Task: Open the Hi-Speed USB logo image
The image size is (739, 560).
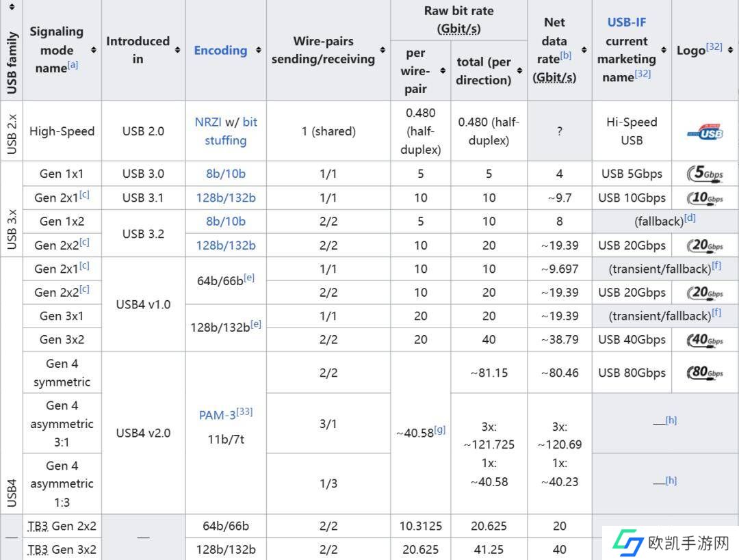Action: coord(705,132)
